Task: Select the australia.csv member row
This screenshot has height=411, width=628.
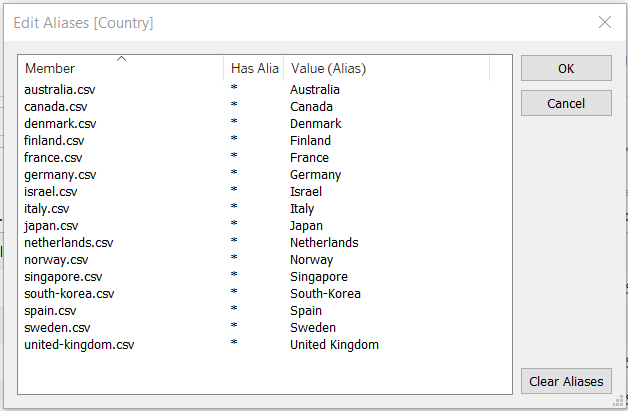Action: 60,90
